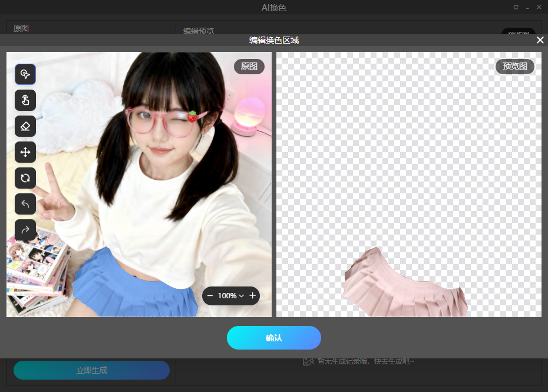
Task: Open the 100% zoom level dropdown
Action: (x=231, y=295)
